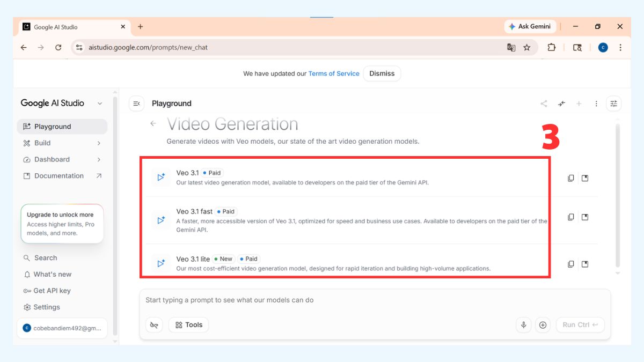Click the prompt text input field

375,300
